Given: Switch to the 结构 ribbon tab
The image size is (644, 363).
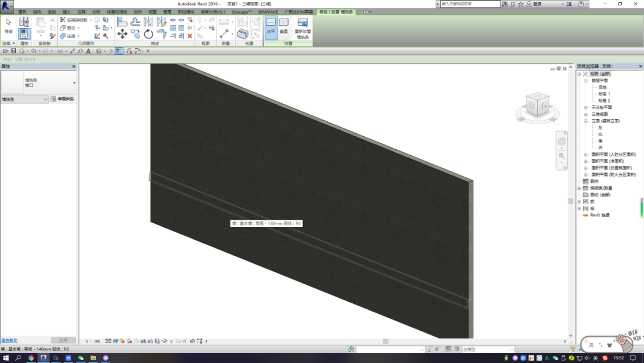Looking at the screenshot, I should 37,12.
